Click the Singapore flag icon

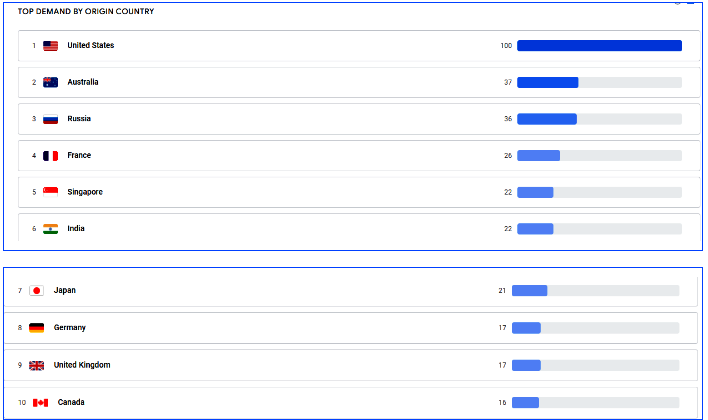pyautogui.click(x=50, y=192)
